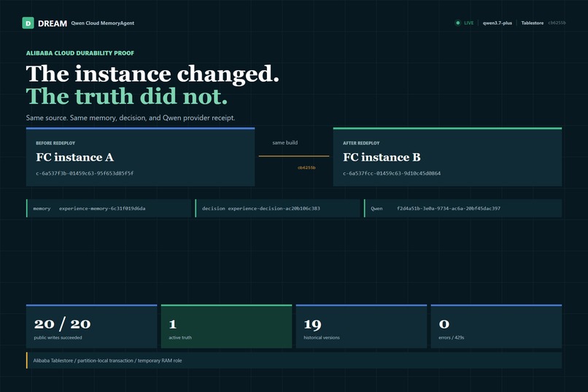The height and width of the screenshot is (392, 588).
Task: Click the green 1 active truth card
Action: point(226,326)
